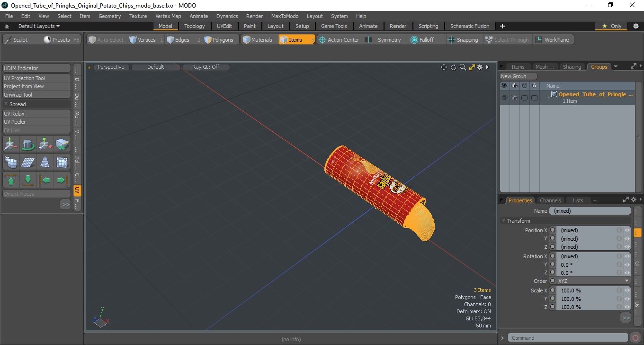Toggle Position X keyframe circle

(x=553, y=230)
